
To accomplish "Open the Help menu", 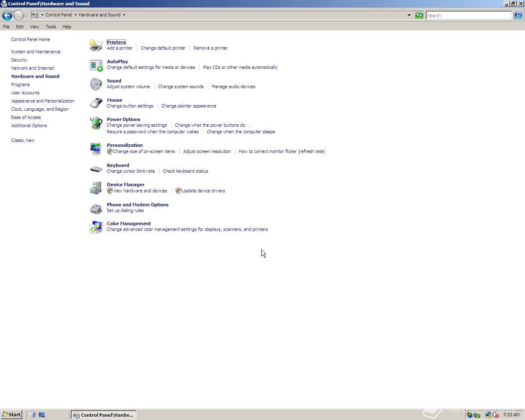I will point(66,27).
